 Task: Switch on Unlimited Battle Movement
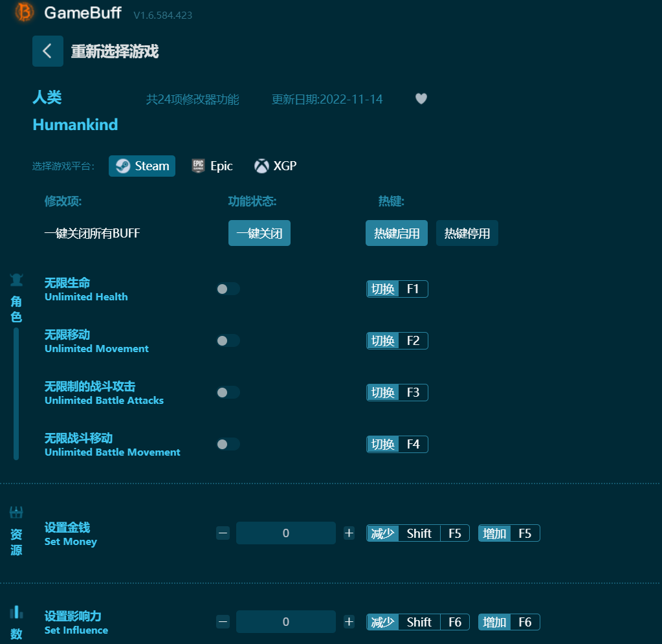(228, 444)
